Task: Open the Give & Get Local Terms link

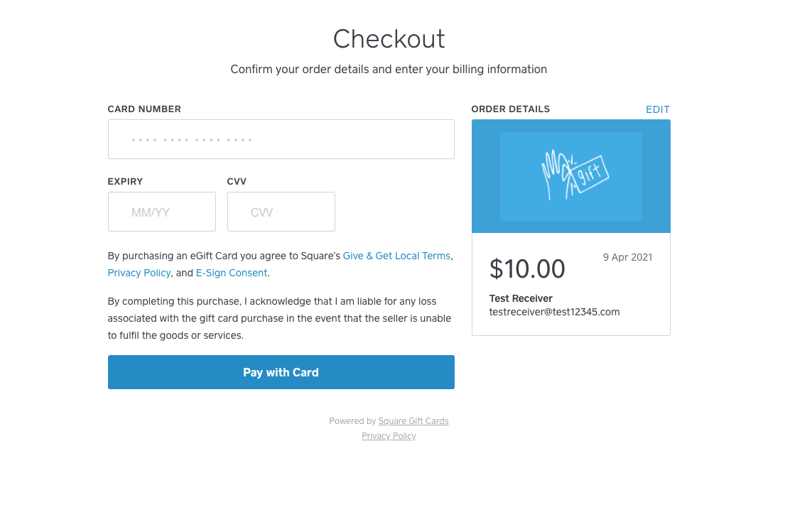Action: click(x=396, y=256)
